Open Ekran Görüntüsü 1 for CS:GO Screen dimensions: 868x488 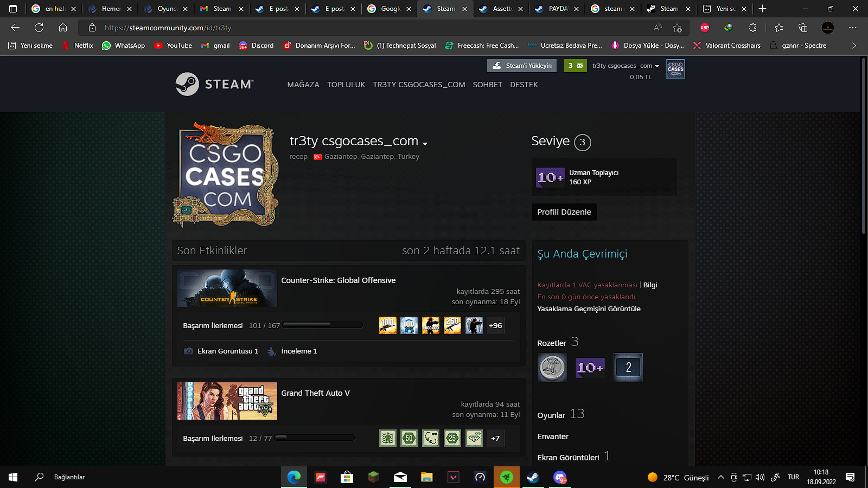[x=221, y=351]
